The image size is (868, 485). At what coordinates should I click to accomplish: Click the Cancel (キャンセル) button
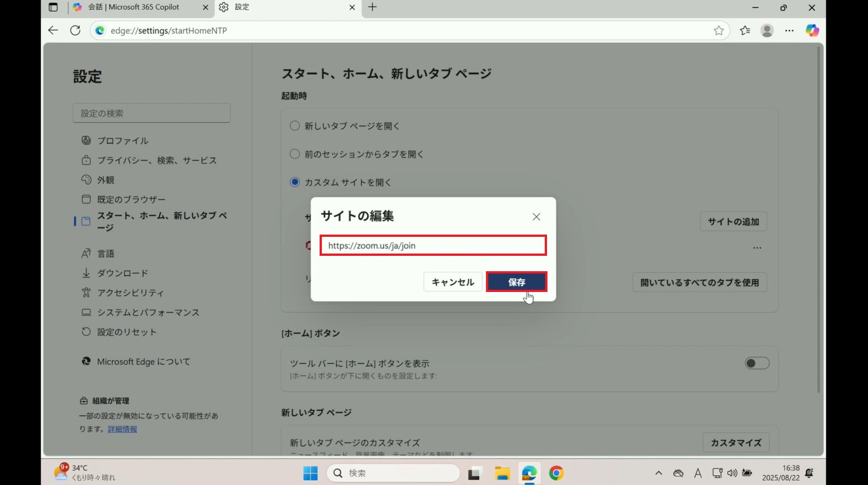pos(453,282)
